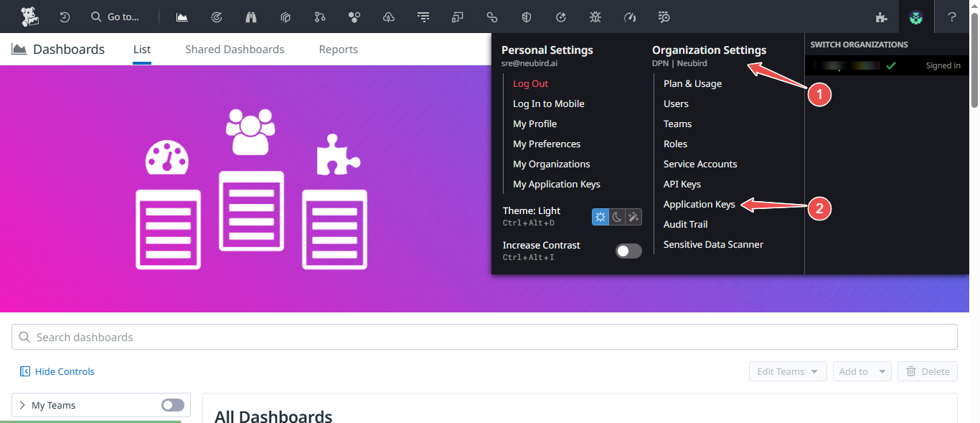Click the recent history clock icon
980x423 pixels.
coord(65,17)
